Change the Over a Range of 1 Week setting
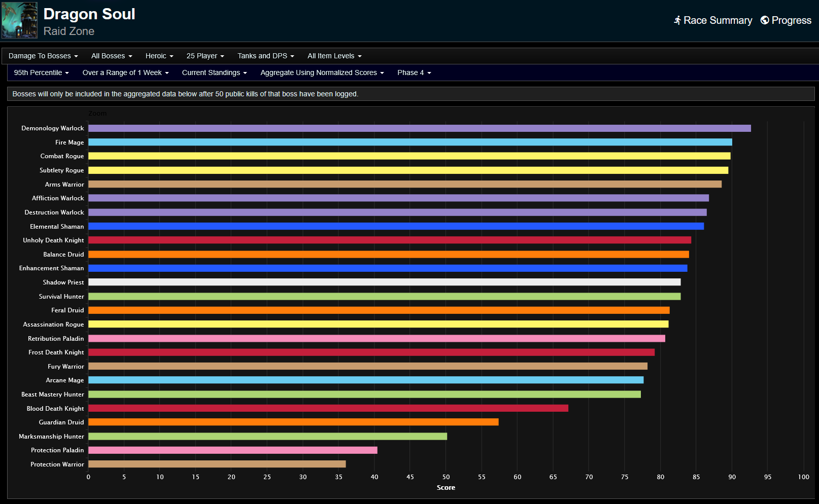The image size is (819, 504). click(x=125, y=73)
